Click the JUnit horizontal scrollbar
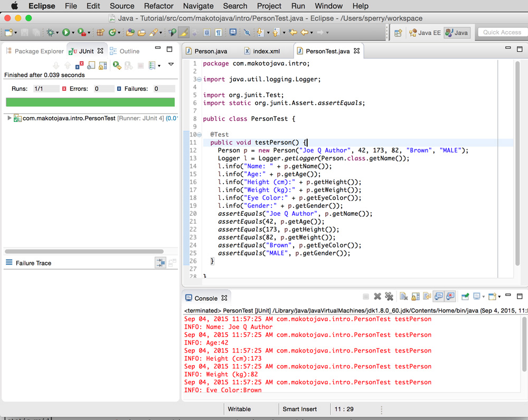Image resolution: width=528 pixels, height=420 pixels. (84, 252)
